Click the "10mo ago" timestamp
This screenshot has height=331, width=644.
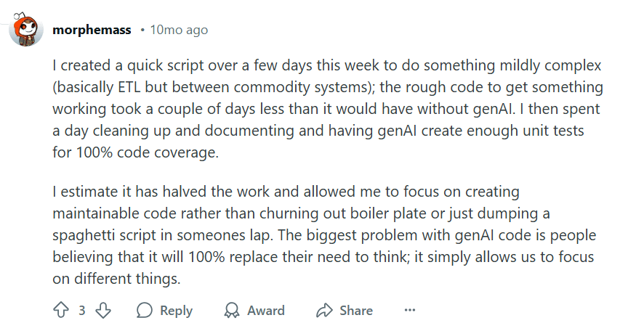(x=179, y=30)
